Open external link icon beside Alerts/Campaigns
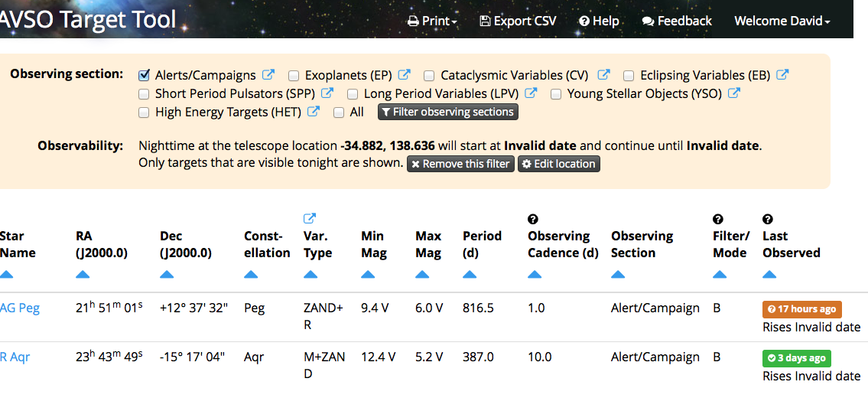This screenshot has width=868, height=398. 268,75
